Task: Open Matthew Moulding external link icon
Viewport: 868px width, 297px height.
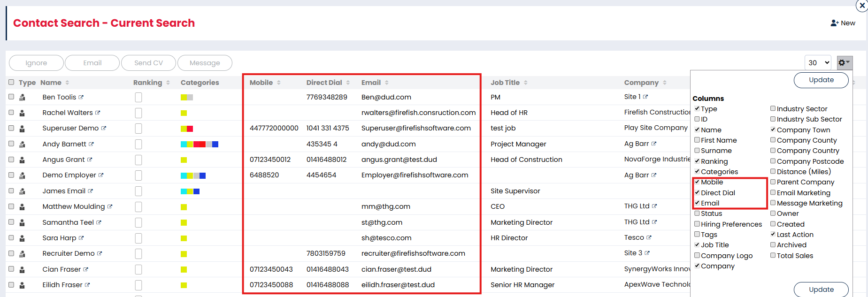Action: click(x=110, y=206)
